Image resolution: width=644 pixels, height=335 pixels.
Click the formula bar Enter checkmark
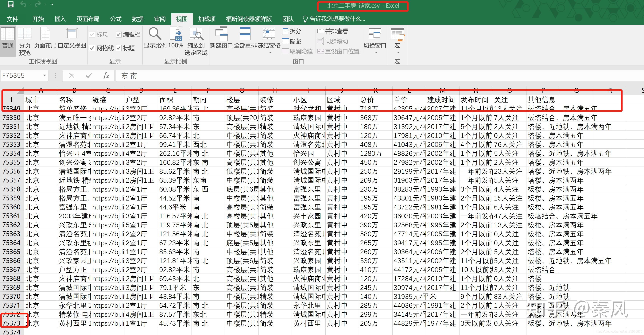tap(89, 76)
